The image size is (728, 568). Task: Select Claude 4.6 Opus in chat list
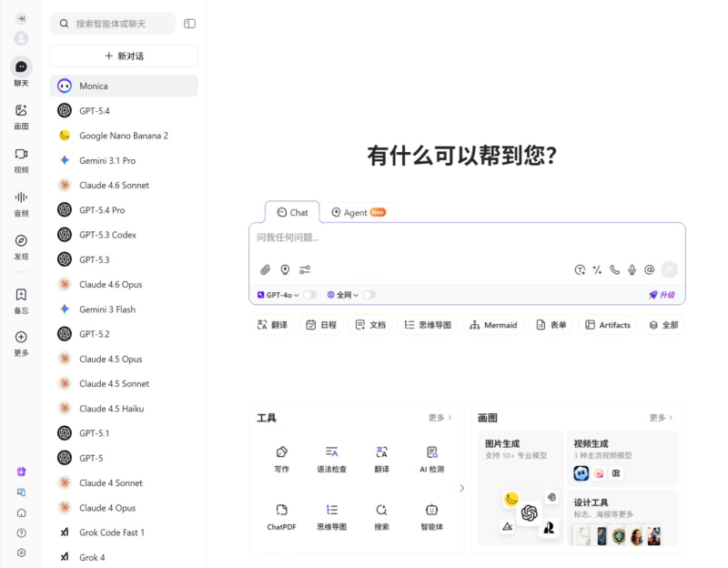point(110,284)
